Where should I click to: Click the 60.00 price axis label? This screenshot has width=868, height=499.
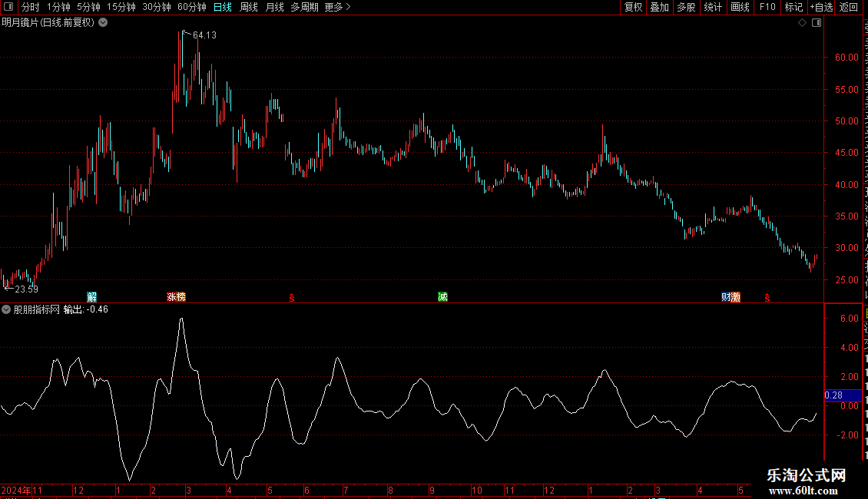point(846,58)
